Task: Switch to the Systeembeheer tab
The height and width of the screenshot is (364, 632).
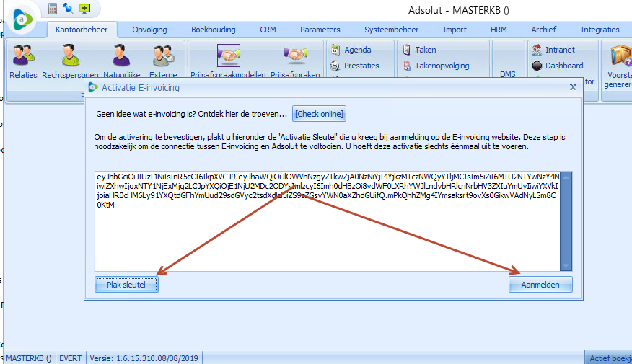Action: coord(391,30)
